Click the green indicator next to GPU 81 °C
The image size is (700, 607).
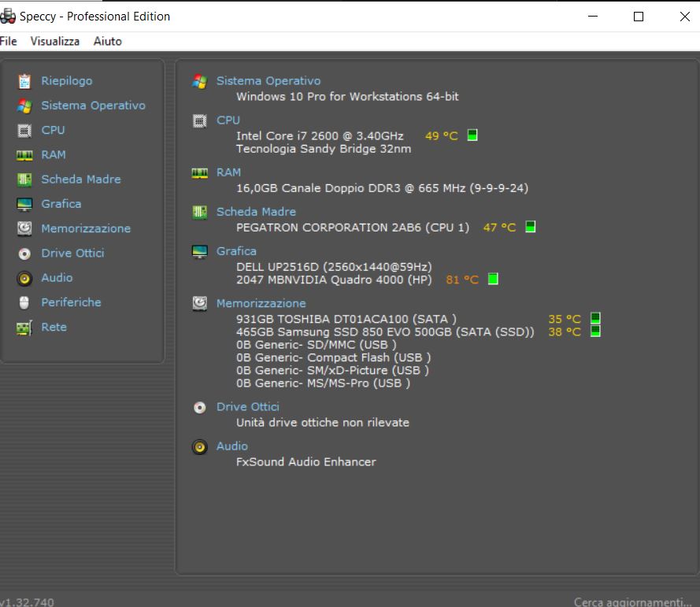point(492,279)
